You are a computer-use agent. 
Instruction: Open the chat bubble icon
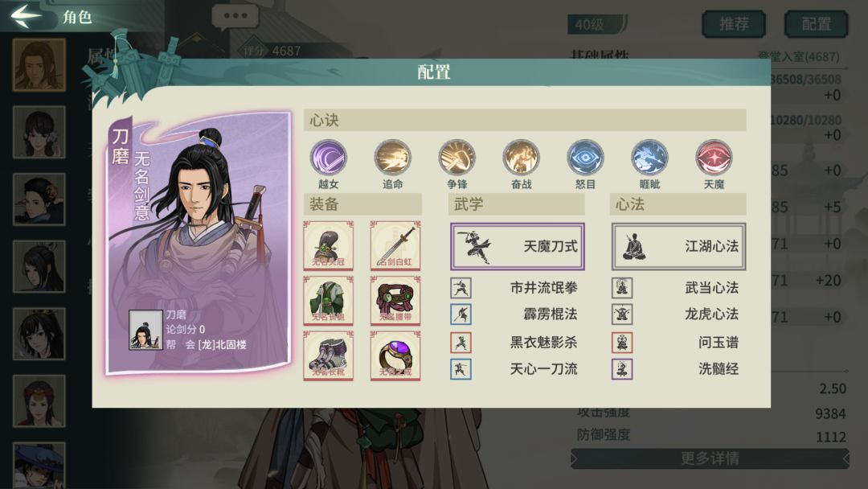click(x=235, y=17)
